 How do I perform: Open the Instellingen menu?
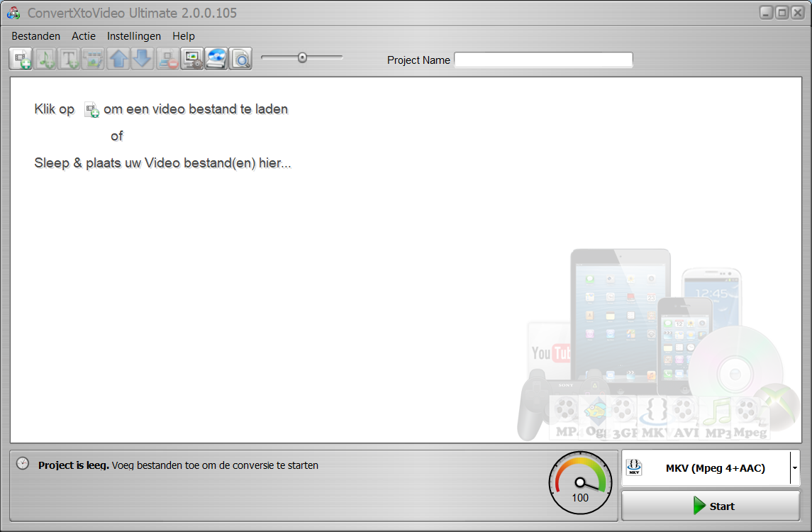coord(133,35)
